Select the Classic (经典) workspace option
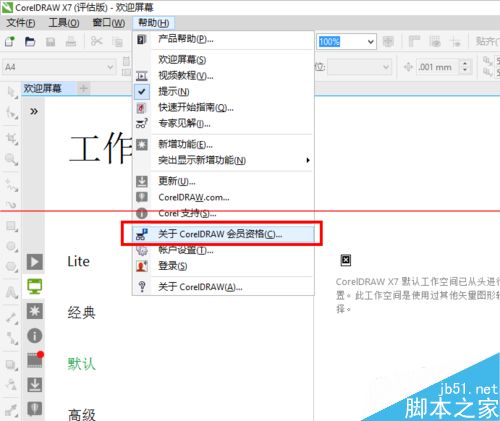 (81, 313)
